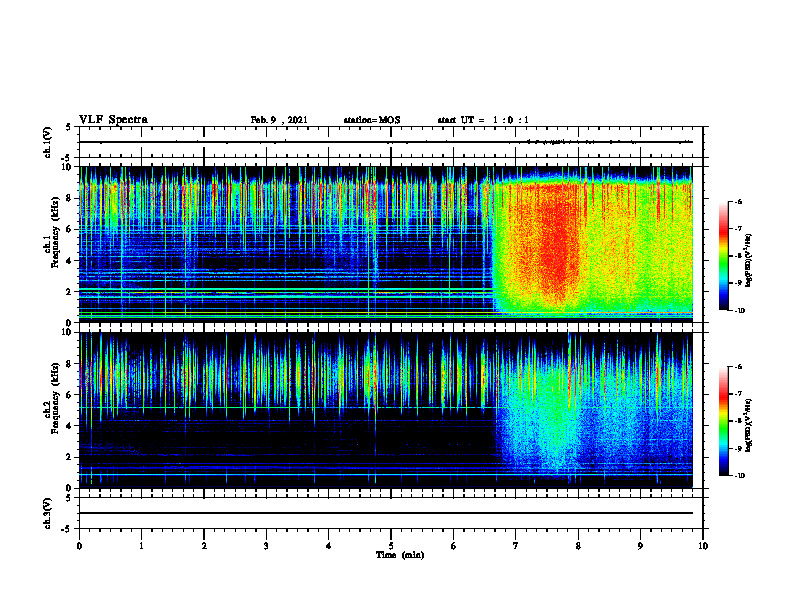Click the ch.3 voltage waveform trace
792x612 pixels.
click(x=386, y=513)
